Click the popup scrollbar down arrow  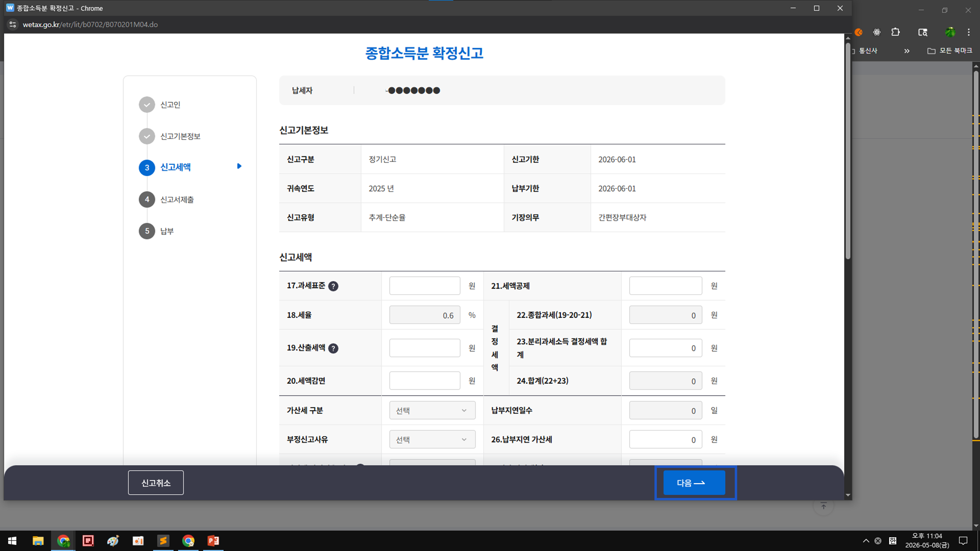[848, 495]
